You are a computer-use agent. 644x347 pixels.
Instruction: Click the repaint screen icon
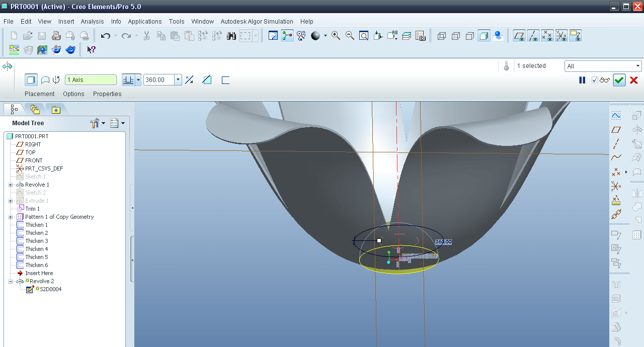(273, 36)
